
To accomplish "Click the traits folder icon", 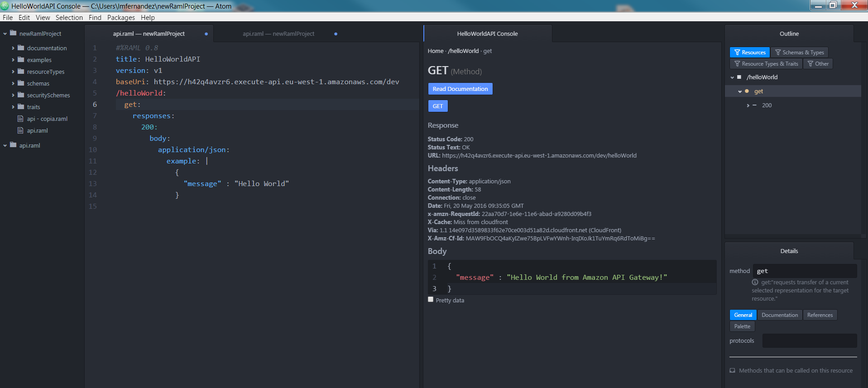I will point(21,106).
